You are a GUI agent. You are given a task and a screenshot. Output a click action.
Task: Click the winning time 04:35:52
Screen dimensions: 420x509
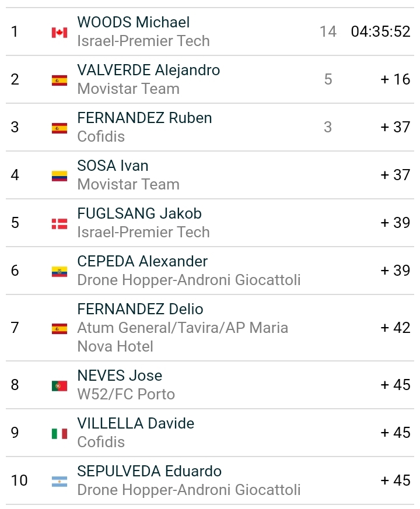pos(380,31)
